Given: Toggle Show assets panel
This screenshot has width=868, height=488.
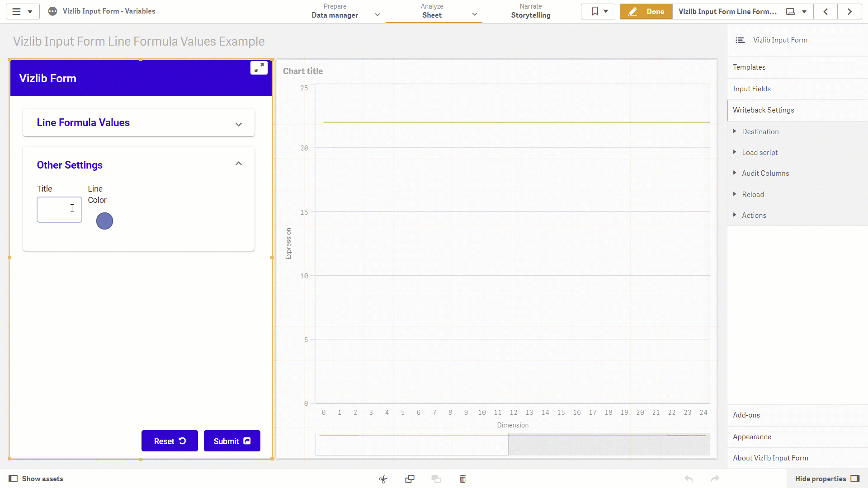Looking at the screenshot, I should 36,479.
